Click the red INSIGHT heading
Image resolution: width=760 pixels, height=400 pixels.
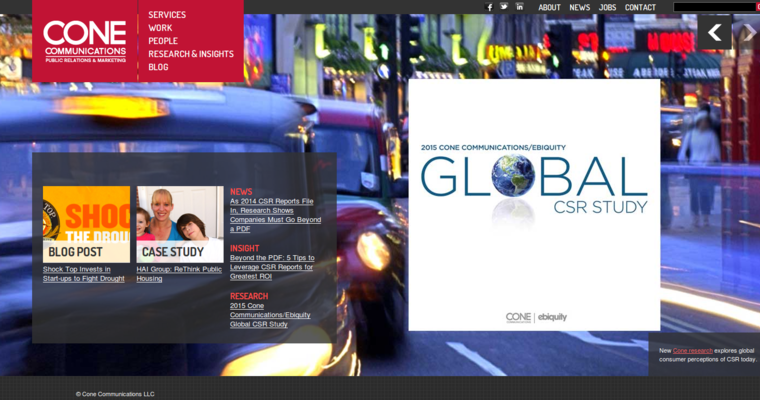click(244, 248)
